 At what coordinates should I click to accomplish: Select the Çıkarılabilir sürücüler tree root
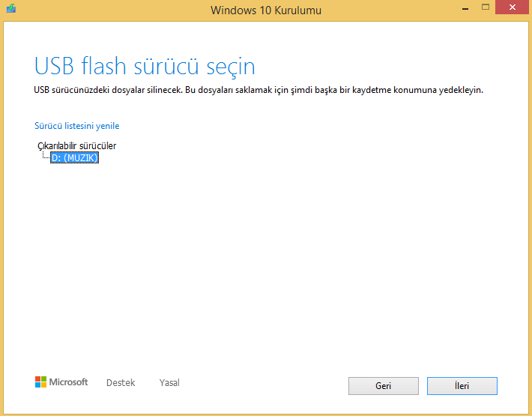[x=76, y=146]
